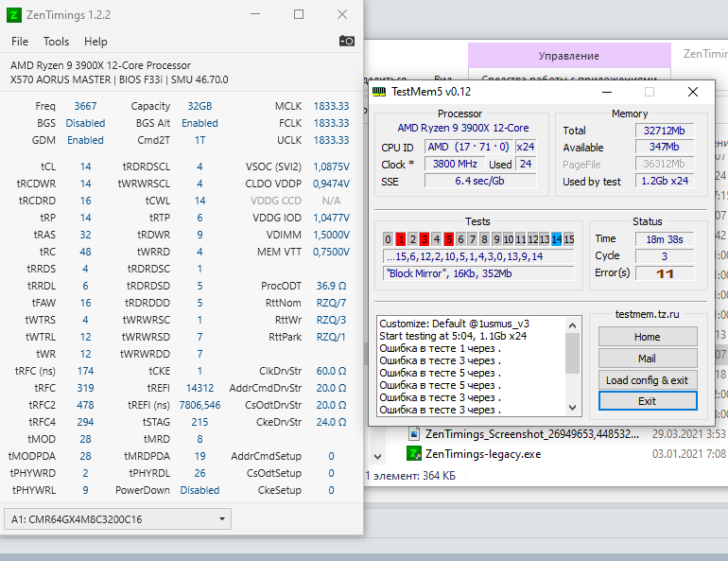Click the Home button in TestMem5
The height and width of the screenshot is (561, 728).
pos(648,337)
